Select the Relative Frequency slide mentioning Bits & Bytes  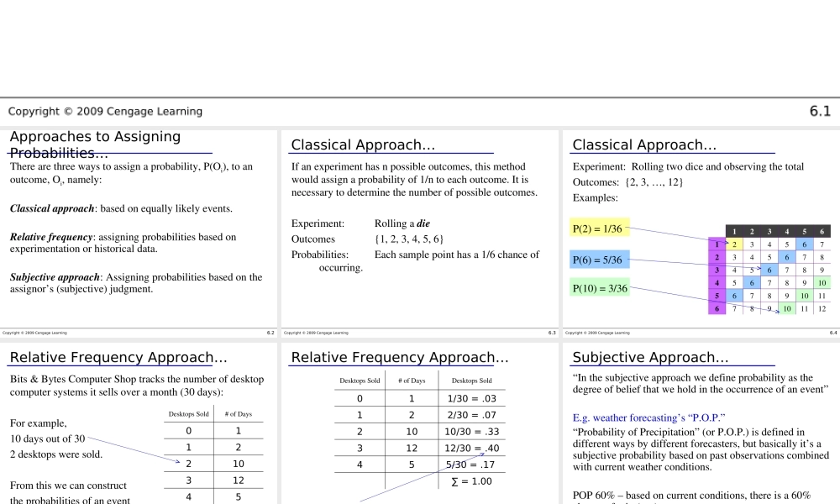coord(118,358)
